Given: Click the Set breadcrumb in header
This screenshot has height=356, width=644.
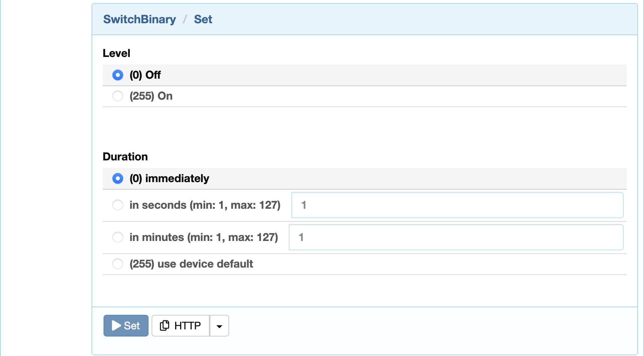Looking at the screenshot, I should 203,19.
